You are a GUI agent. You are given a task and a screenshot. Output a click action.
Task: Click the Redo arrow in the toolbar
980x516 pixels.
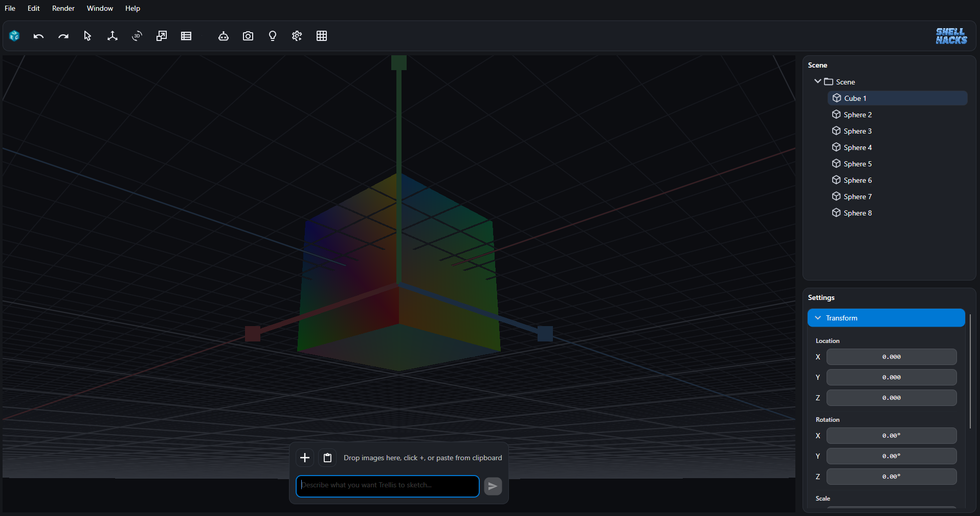63,36
